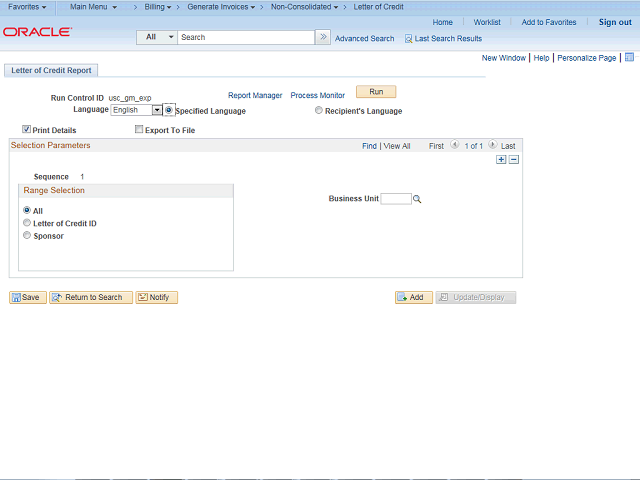This screenshot has height=480, width=640.
Task: Choose Sponsor range selection option
Action: (x=27, y=236)
